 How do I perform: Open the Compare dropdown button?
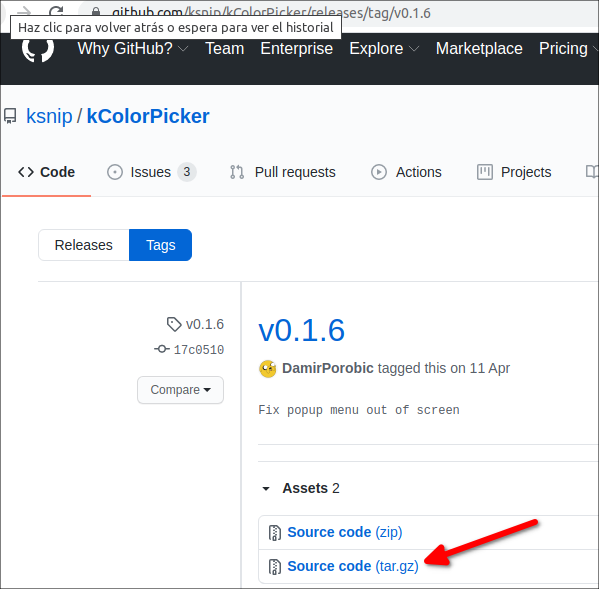point(180,390)
